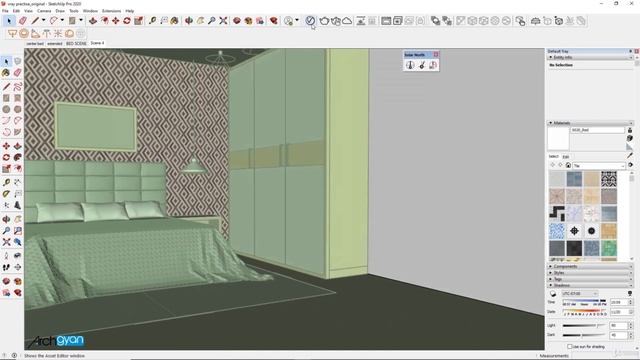This screenshot has width=640, height=360.
Task: Switch to the Scene 4 tab
Action: pyautogui.click(x=97, y=43)
